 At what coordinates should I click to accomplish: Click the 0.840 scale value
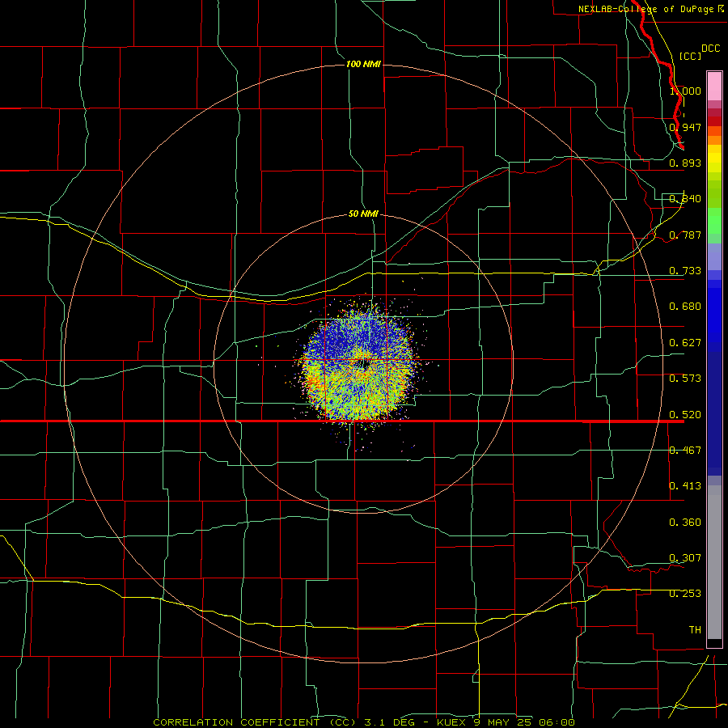685,199
